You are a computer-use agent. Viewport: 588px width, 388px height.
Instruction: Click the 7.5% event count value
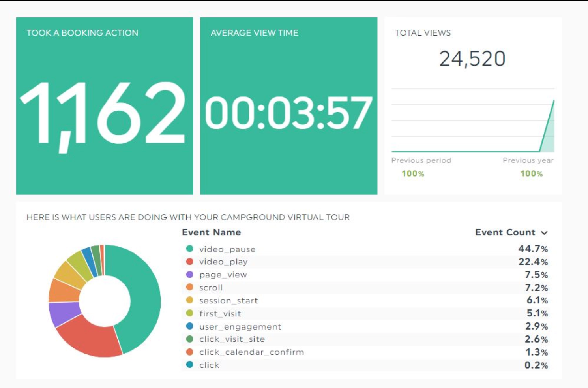coord(536,275)
